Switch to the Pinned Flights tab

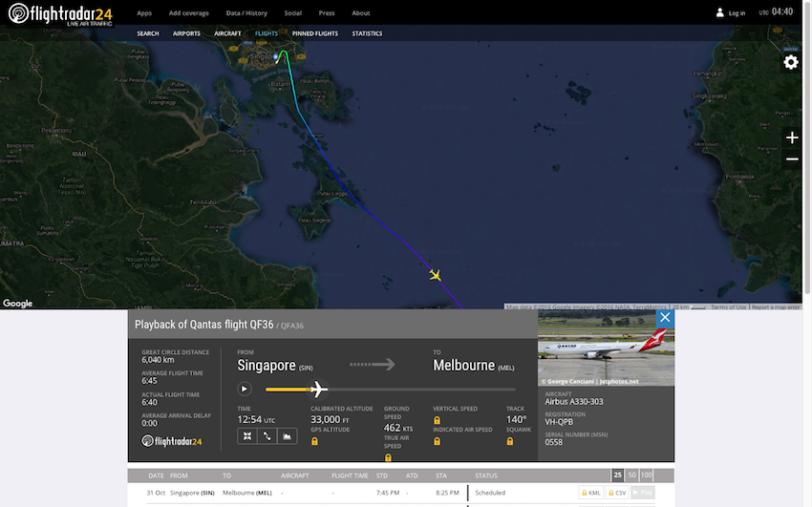315,33
